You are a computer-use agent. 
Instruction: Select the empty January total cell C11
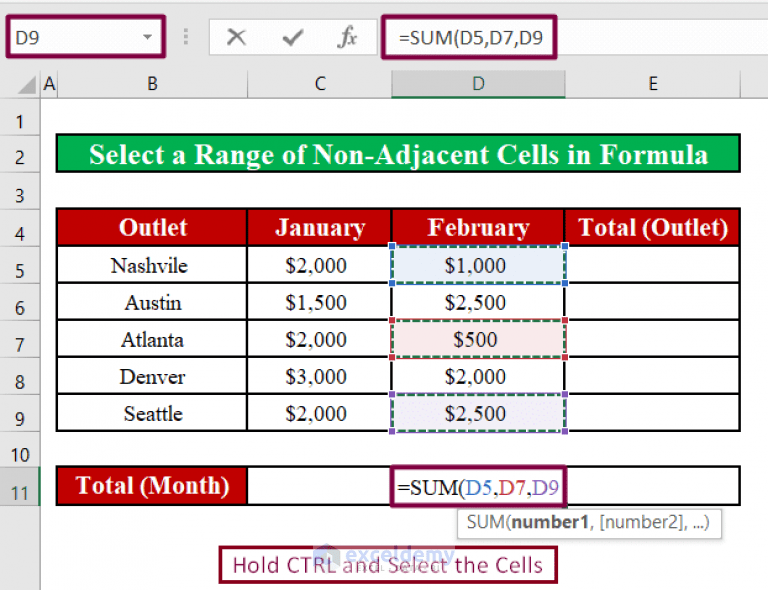[320, 486]
